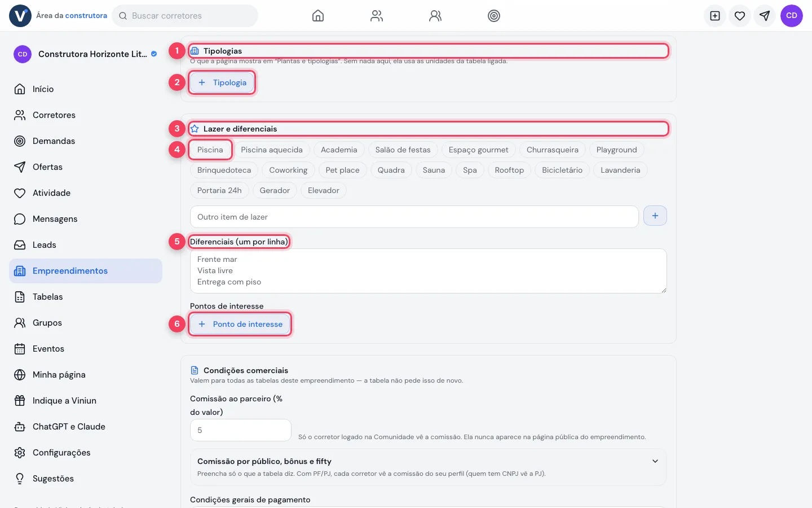Open Demandas from the sidebar
This screenshot has width=812, height=508.
[x=86, y=141]
